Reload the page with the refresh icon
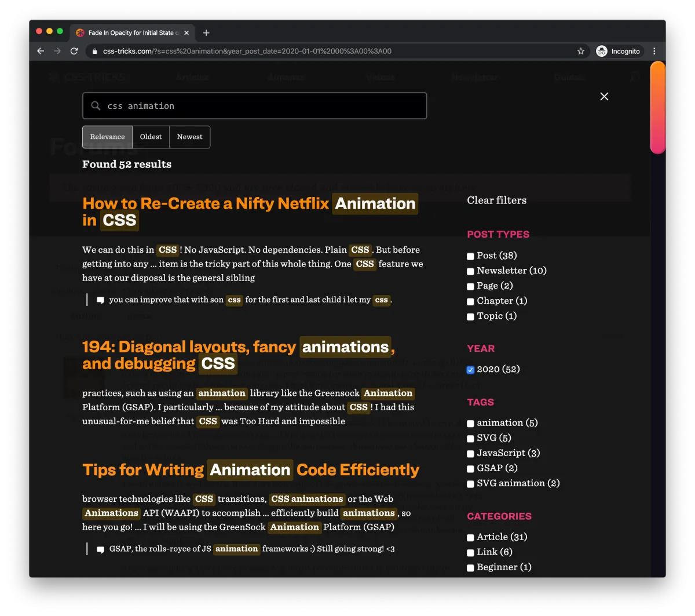The height and width of the screenshot is (616, 695). [74, 51]
